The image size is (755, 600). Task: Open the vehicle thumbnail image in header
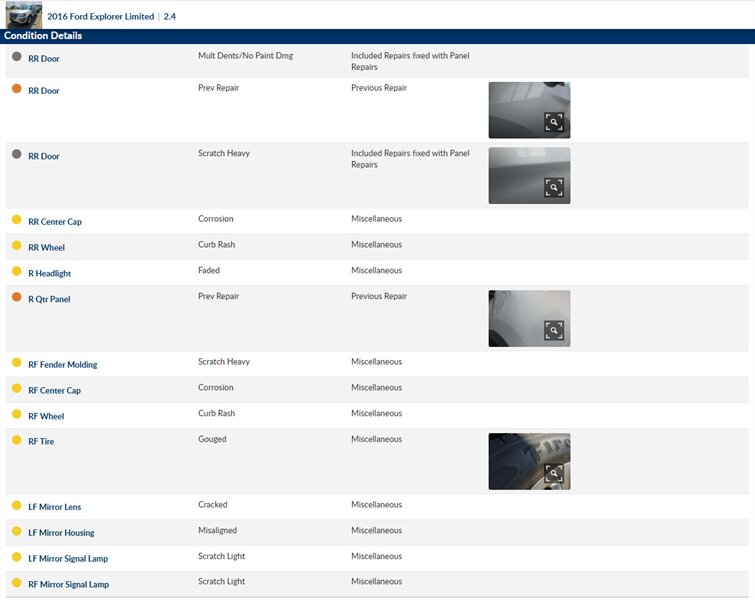[x=24, y=15]
